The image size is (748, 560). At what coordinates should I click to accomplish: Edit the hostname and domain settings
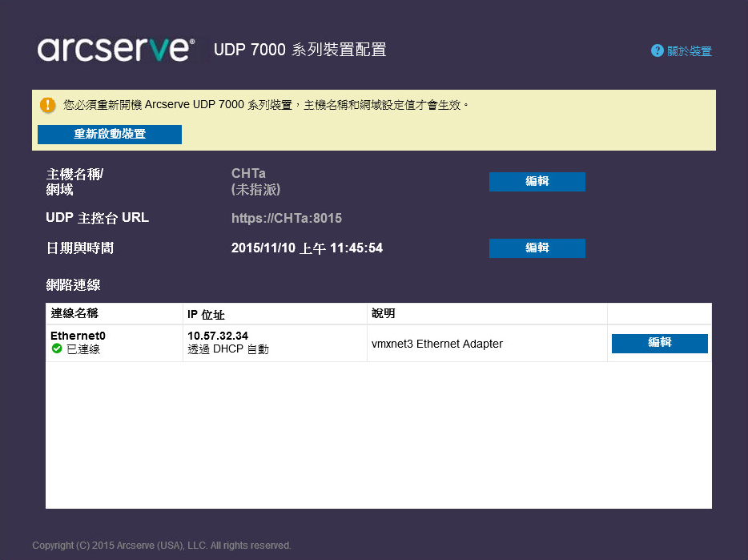(537, 182)
